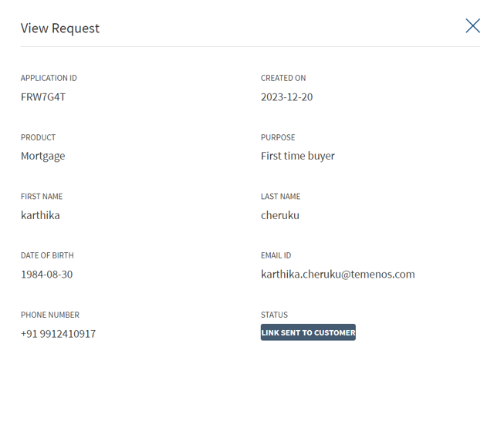Select the View Request heading
504x435 pixels.
point(60,29)
